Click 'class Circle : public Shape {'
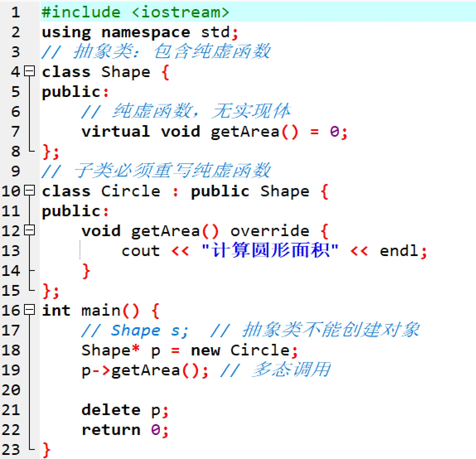This screenshot has height=459, width=476. (185, 191)
